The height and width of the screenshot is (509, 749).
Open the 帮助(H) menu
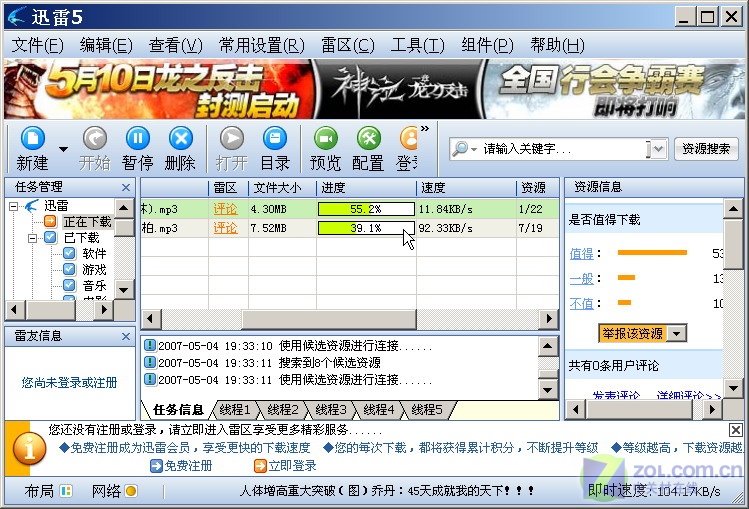pyautogui.click(x=557, y=45)
